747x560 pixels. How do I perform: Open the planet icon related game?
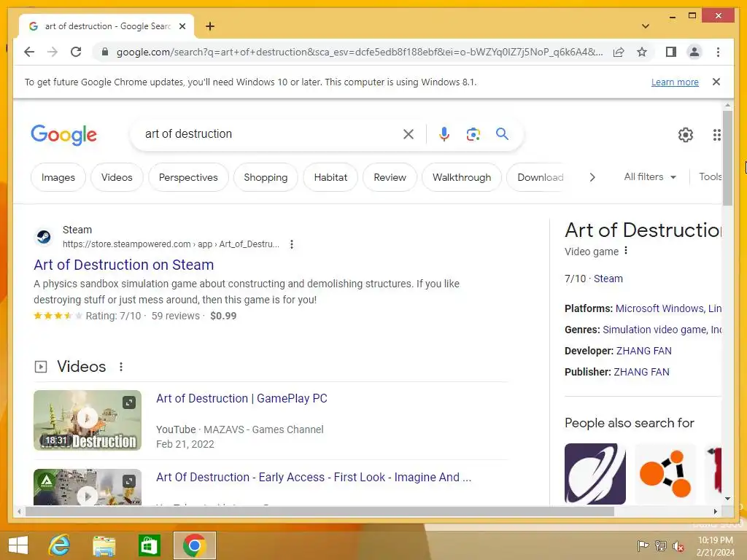pyautogui.click(x=595, y=474)
